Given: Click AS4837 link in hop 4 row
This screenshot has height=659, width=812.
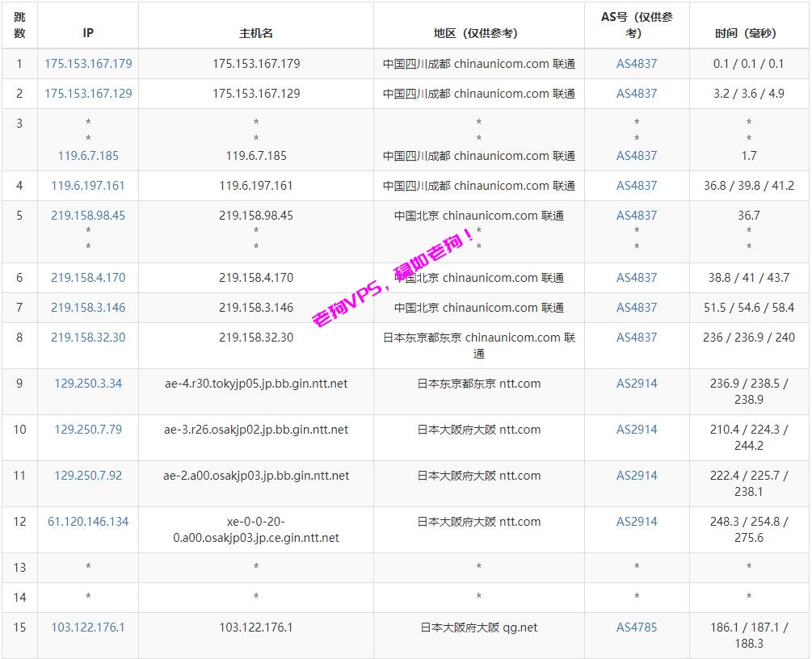Looking at the screenshot, I should pos(637,186).
